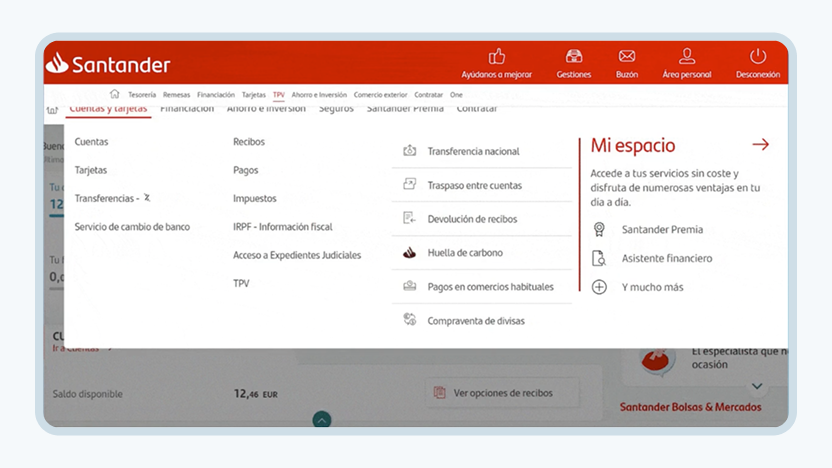Click the Traspaso entre cuentas icon

pyautogui.click(x=410, y=185)
